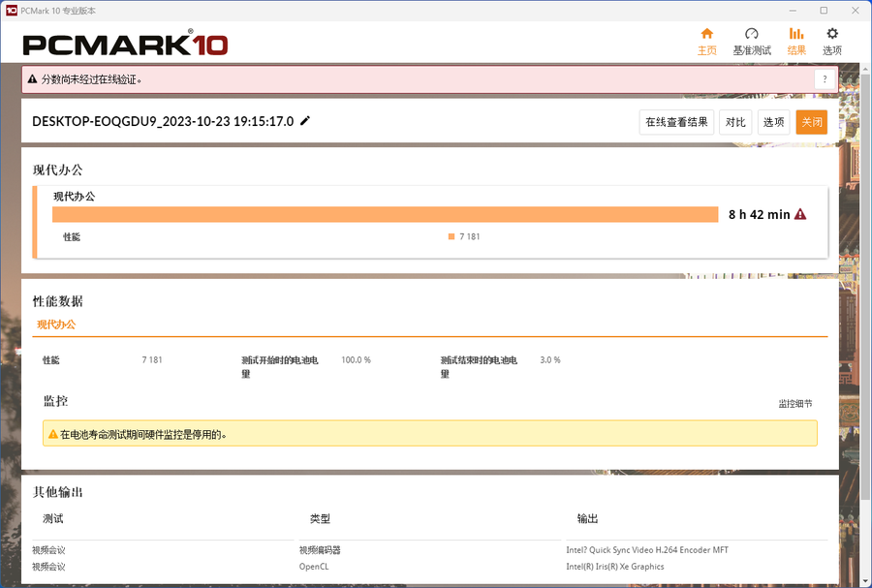The height and width of the screenshot is (588, 872).
Task: Click the 100.0 % starting battery value
Action: point(356,360)
